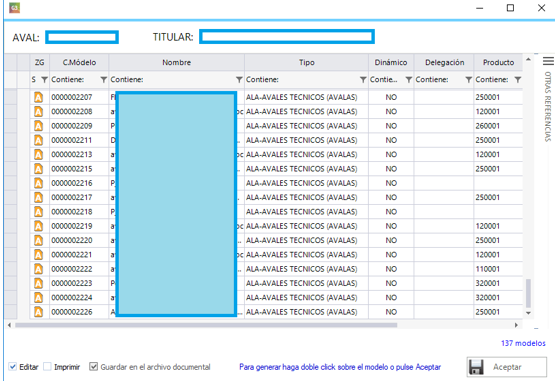Click the application icon in title bar

tap(15, 8)
